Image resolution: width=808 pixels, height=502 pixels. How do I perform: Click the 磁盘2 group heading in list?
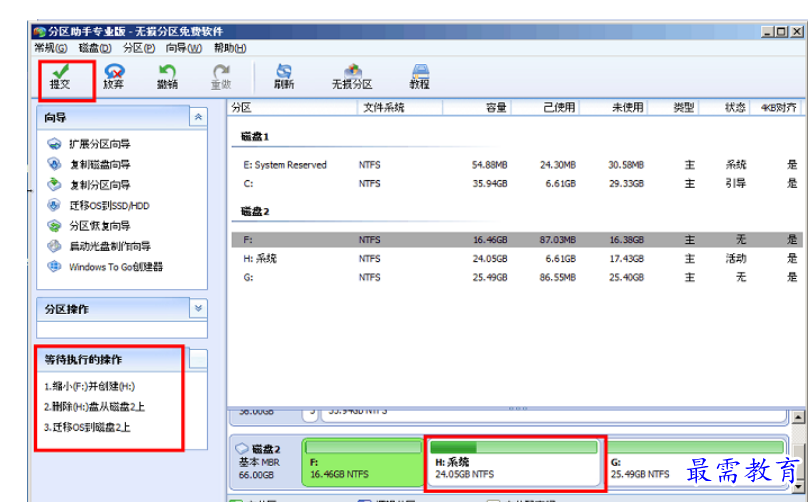255,211
